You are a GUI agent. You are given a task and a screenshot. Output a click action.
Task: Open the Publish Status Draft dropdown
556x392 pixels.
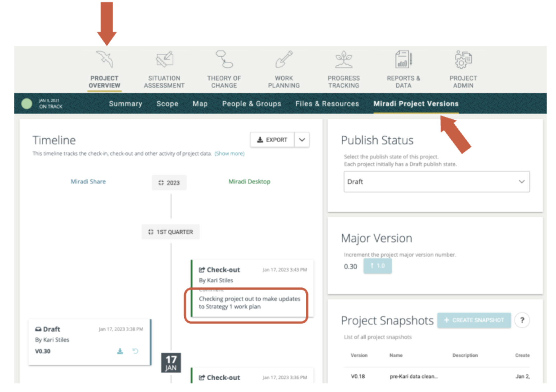click(x=436, y=182)
